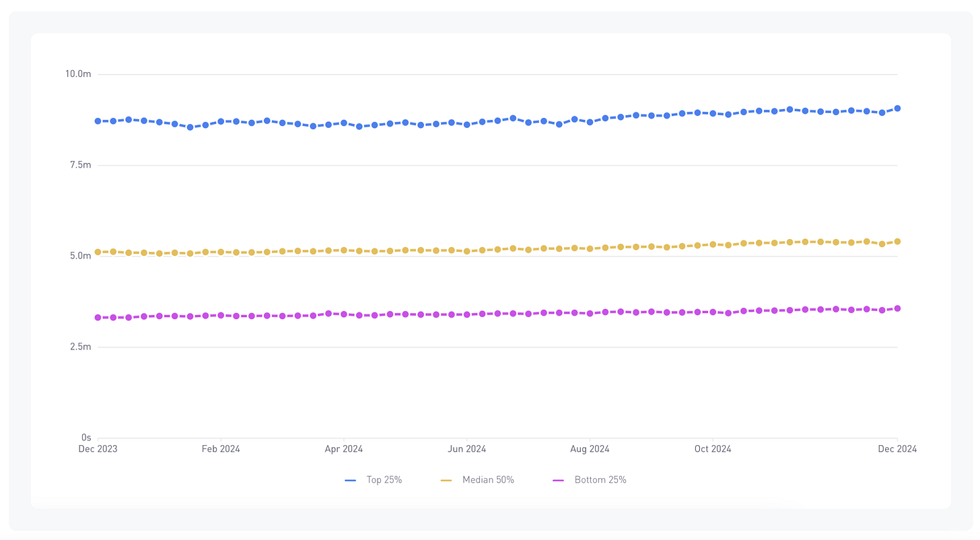Image resolution: width=980 pixels, height=540 pixels.
Task: Click the purple Bottom 25% legend color line
Action: [558, 480]
